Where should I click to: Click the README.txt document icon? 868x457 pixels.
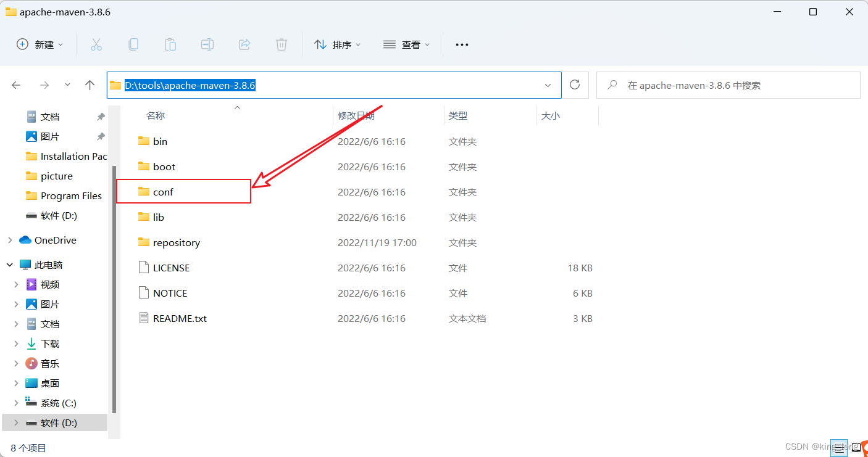coord(144,318)
